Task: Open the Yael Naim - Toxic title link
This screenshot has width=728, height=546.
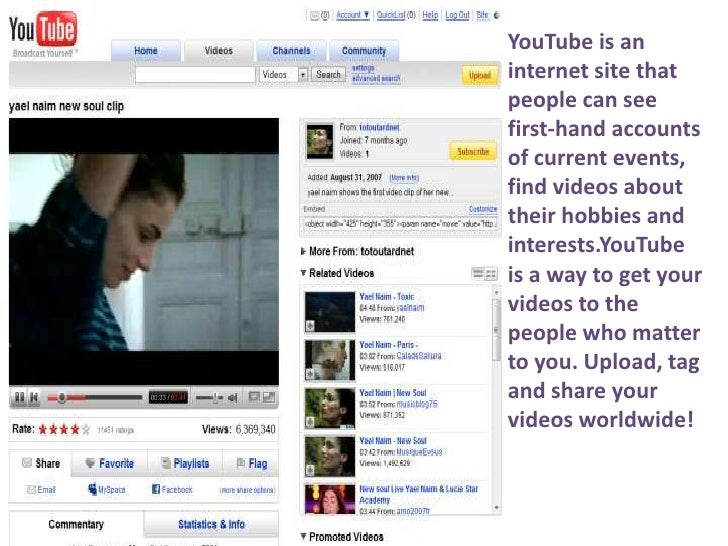Action: coord(387,297)
